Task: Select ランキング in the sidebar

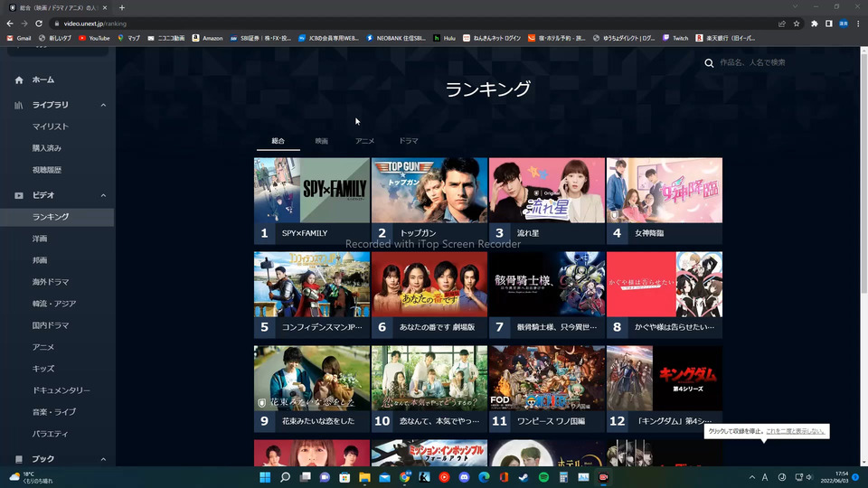Action: (x=57, y=217)
